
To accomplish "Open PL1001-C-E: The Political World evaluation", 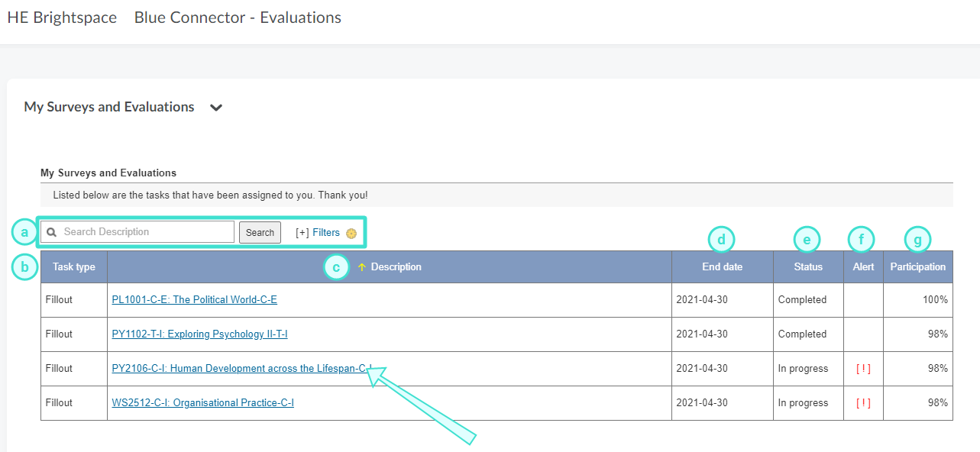I will point(194,300).
